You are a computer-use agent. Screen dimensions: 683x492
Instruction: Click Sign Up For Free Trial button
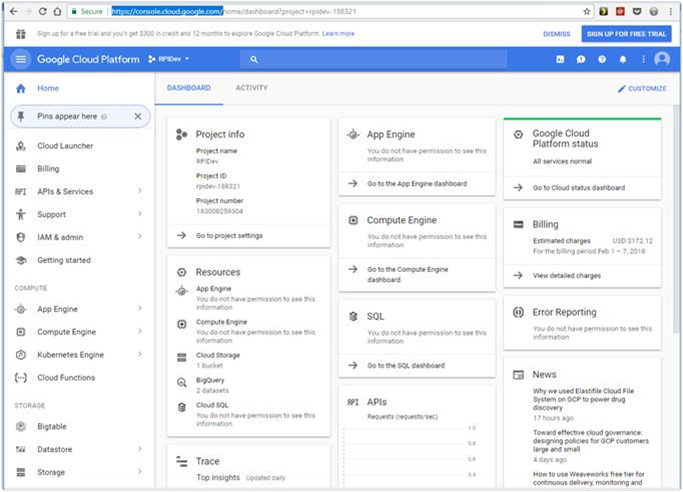(626, 33)
